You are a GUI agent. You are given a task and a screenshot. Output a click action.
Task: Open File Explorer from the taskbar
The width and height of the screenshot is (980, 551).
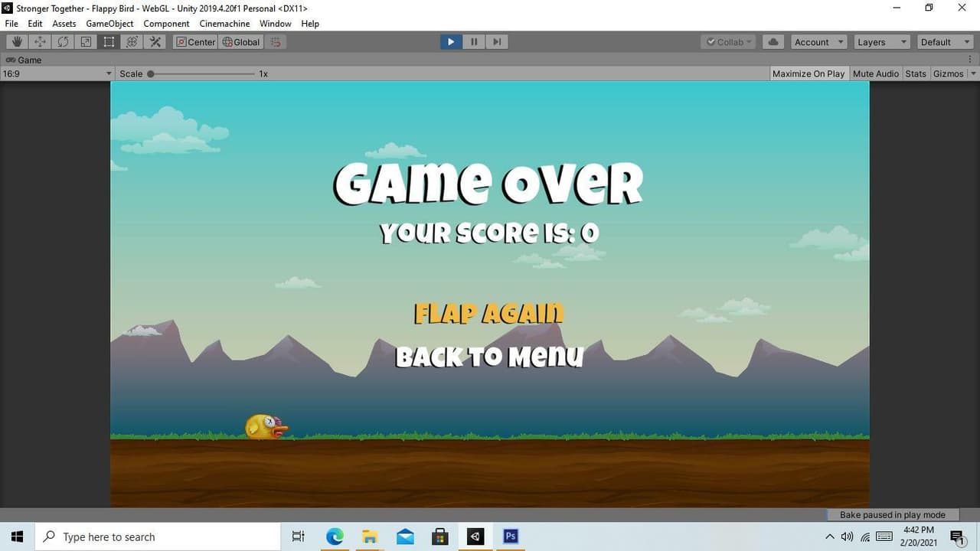tap(370, 536)
